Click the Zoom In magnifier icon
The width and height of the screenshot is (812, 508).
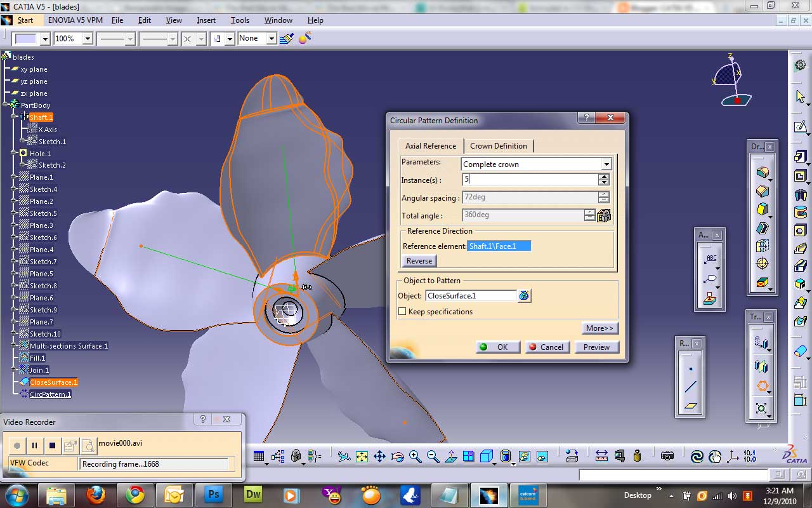(x=415, y=456)
